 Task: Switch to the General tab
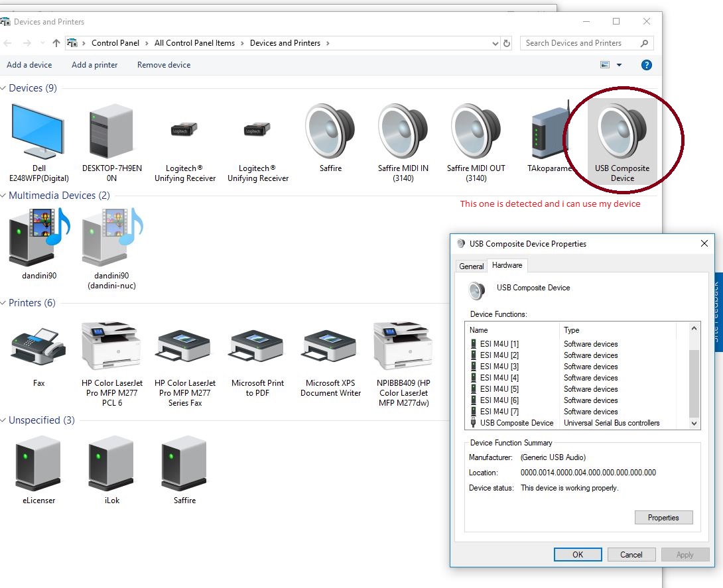(471, 266)
